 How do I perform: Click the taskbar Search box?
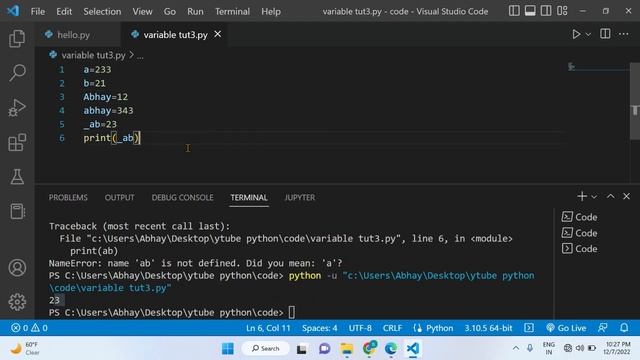[x=266, y=349]
